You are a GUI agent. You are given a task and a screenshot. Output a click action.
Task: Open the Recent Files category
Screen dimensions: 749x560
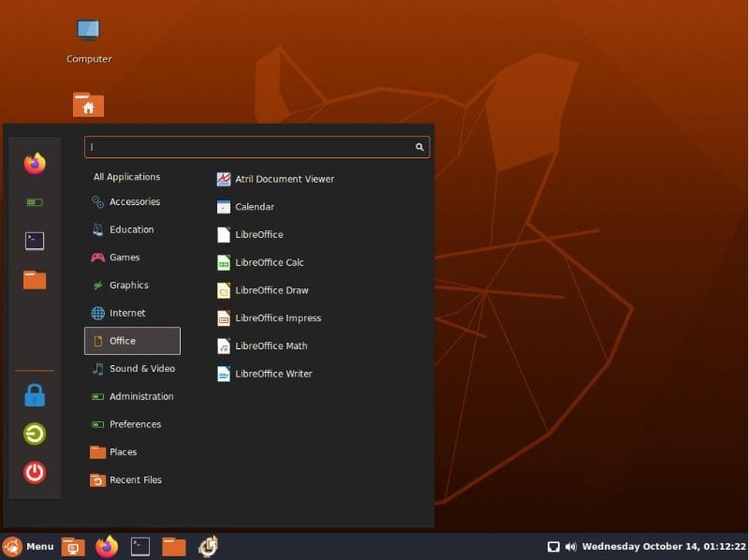click(x=132, y=479)
